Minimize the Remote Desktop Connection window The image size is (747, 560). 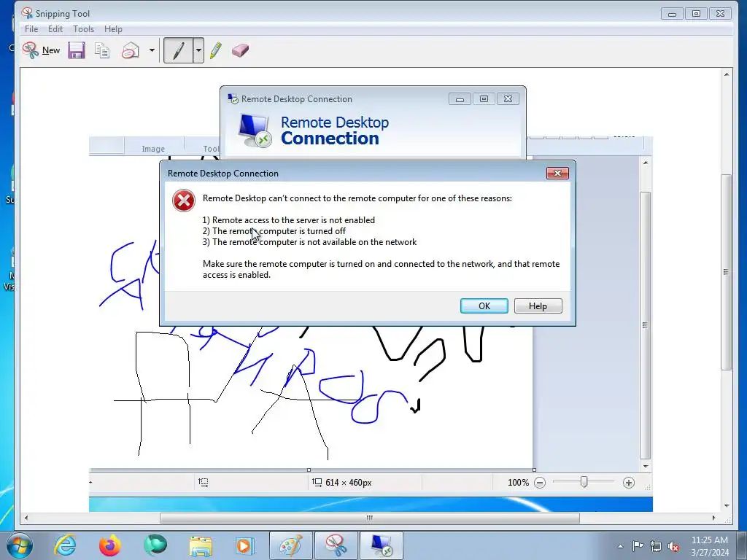(460, 99)
